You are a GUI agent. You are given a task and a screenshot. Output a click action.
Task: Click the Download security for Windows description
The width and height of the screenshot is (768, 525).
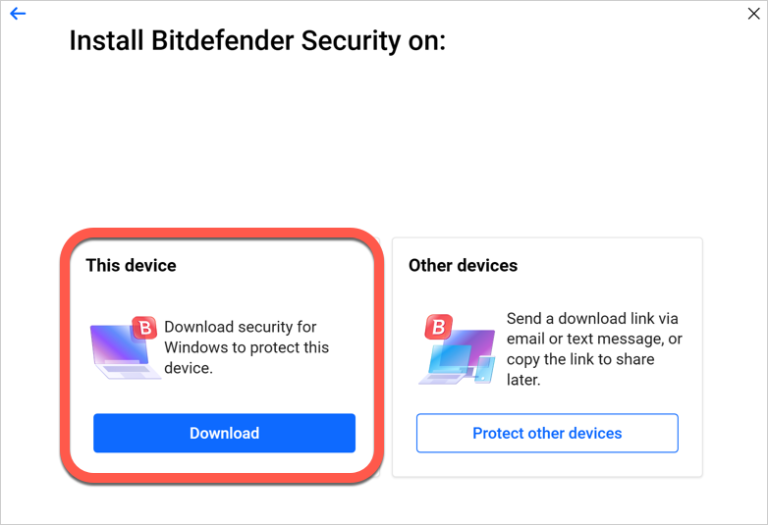[246, 347]
